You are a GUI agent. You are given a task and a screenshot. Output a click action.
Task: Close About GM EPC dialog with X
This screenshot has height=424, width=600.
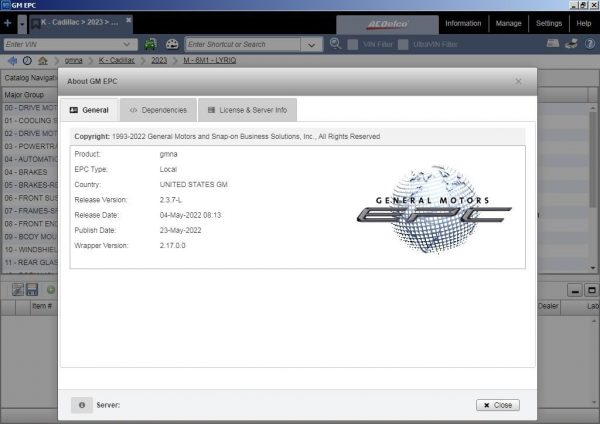click(x=518, y=81)
